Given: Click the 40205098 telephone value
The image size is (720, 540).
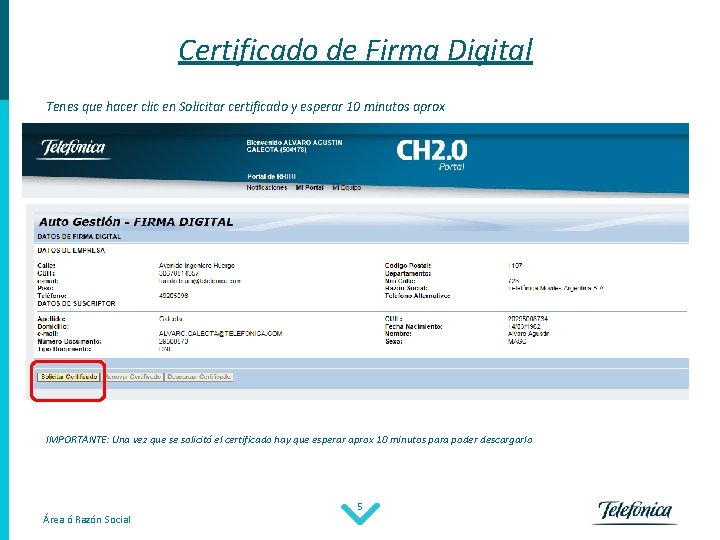Looking at the screenshot, I should [x=173, y=295].
